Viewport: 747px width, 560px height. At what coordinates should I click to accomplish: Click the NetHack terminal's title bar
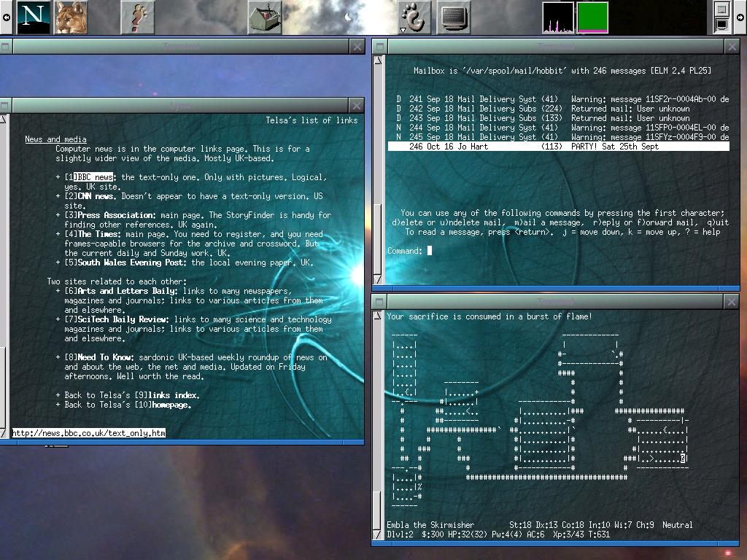pyautogui.click(x=555, y=301)
